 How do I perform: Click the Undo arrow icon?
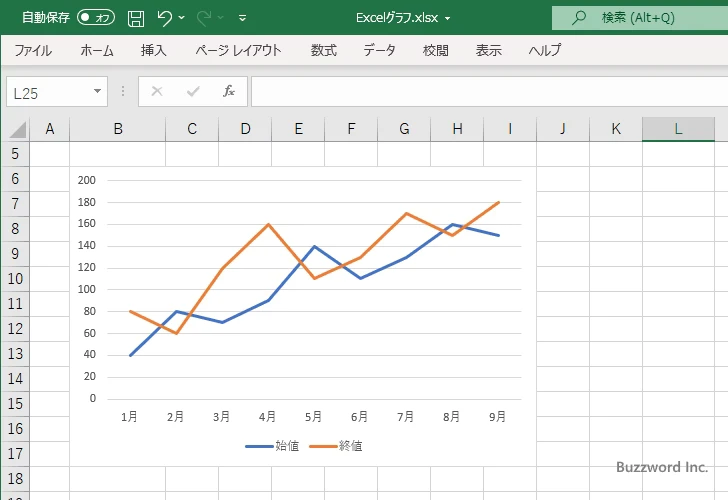164,18
